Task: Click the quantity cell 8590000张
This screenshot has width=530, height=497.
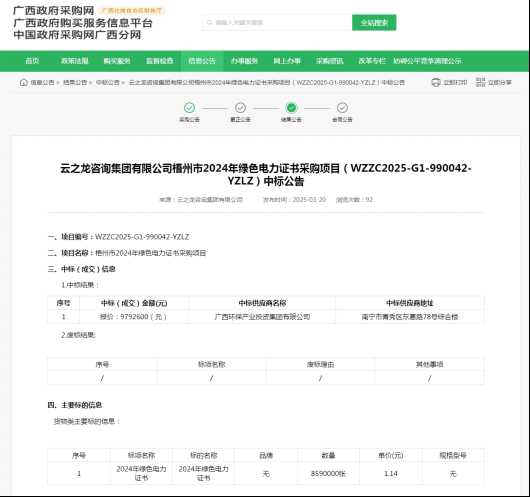Action: click(328, 474)
